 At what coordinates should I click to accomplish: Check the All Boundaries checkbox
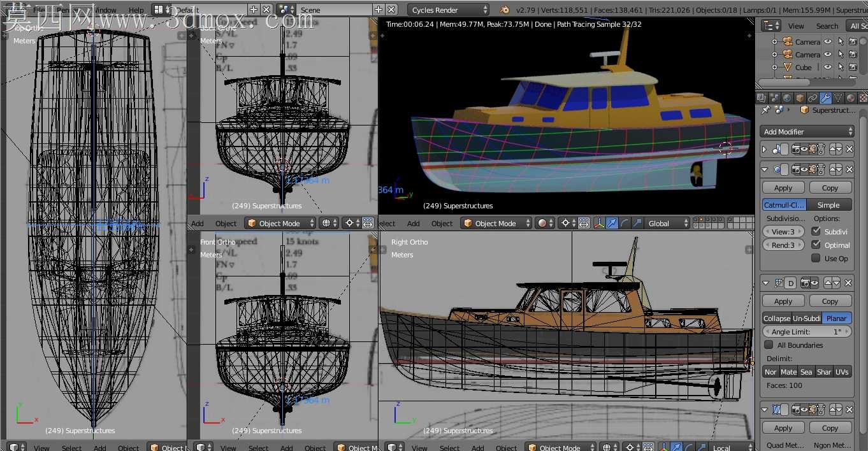pyautogui.click(x=769, y=345)
